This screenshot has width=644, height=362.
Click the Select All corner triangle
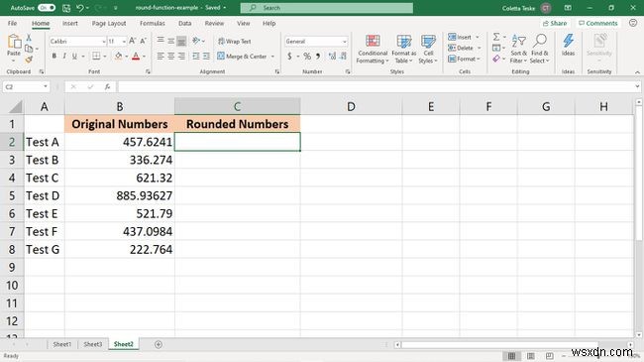(15, 107)
